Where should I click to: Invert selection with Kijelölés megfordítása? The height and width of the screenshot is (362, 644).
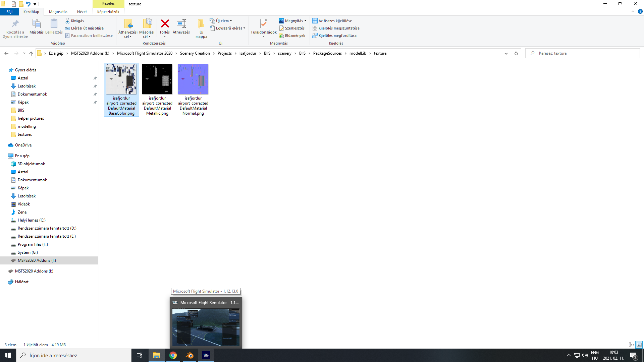coord(334,36)
